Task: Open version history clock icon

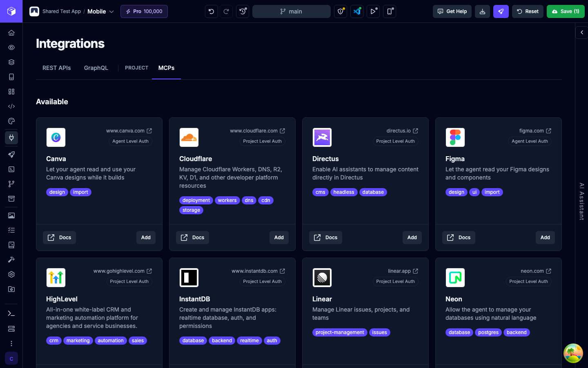Action: point(243,11)
